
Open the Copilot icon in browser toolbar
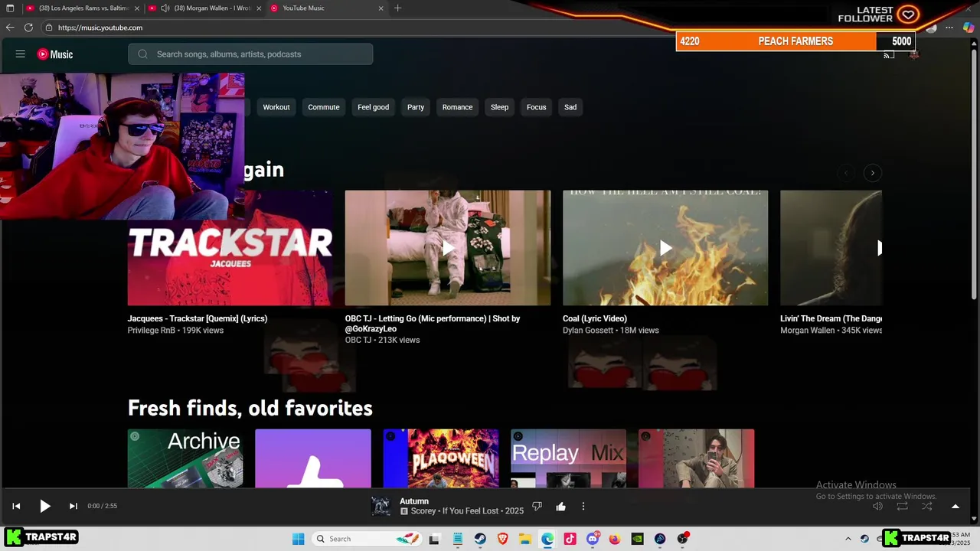(x=969, y=28)
